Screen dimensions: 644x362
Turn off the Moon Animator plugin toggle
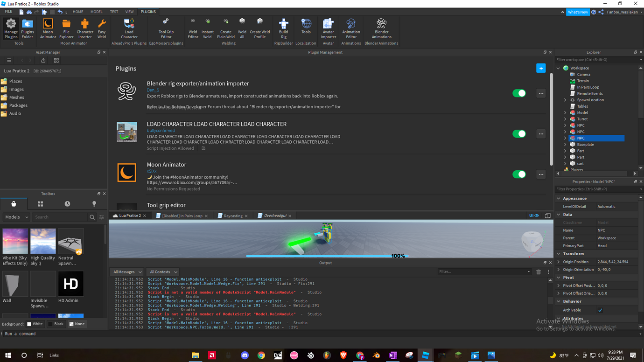519,174
